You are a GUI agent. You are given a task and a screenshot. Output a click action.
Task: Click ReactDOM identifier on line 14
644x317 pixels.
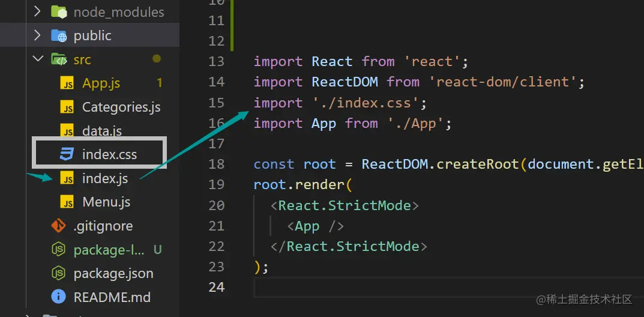pos(345,82)
